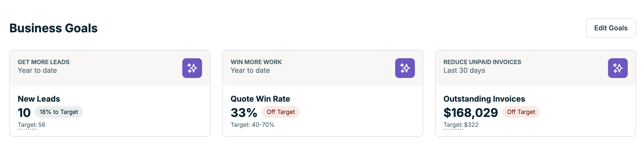This screenshot has height=151, width=644.
Task: Click the "Target: 40-70%" text
Action: pyautogui.click(x=252, y=125)
